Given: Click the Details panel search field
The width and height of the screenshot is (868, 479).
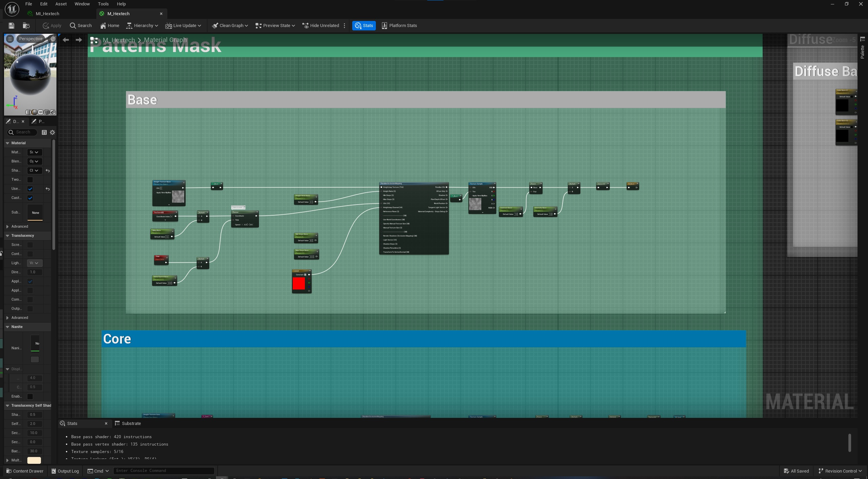Looking at the screenshot, I should point(22,132).
